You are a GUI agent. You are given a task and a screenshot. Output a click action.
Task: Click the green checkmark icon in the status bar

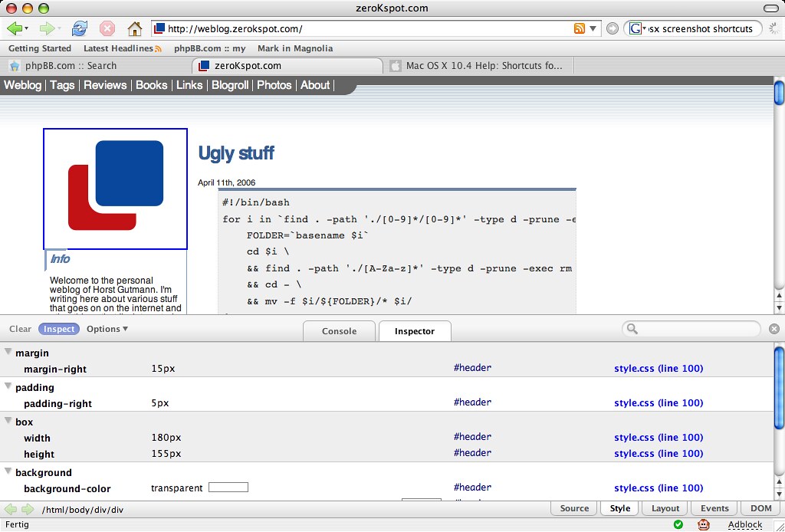tap(678, 525)
